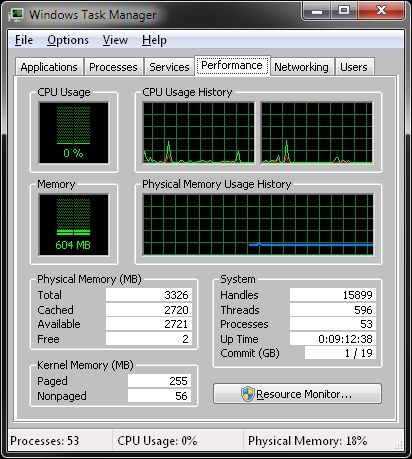This screenshot has height=459, width=412.
Task: Click the Paged label in Kernel Memory
Action: pyautogui.click(x=52, y=381)
